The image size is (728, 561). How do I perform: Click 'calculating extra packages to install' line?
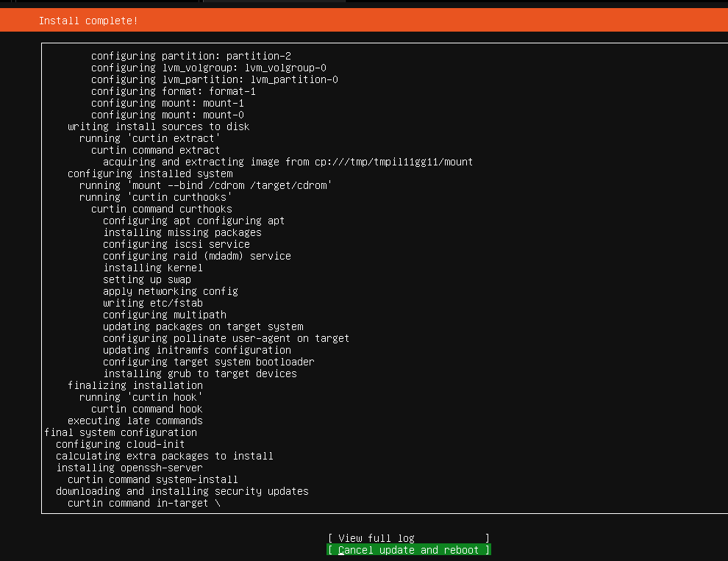(x=165, y=456)
